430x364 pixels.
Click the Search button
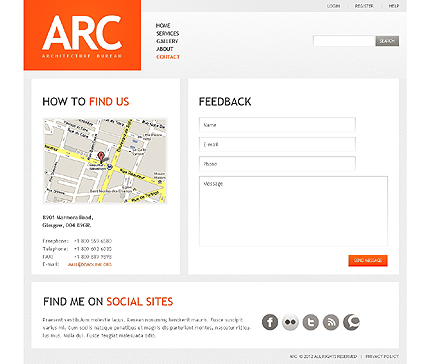(x=387, y=41)
